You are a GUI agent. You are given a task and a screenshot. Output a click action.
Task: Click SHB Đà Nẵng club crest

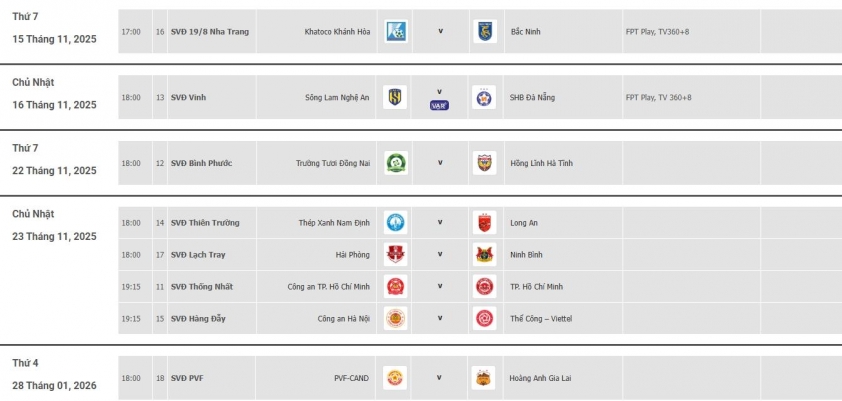pyautogui.click(x=484, y=97)
